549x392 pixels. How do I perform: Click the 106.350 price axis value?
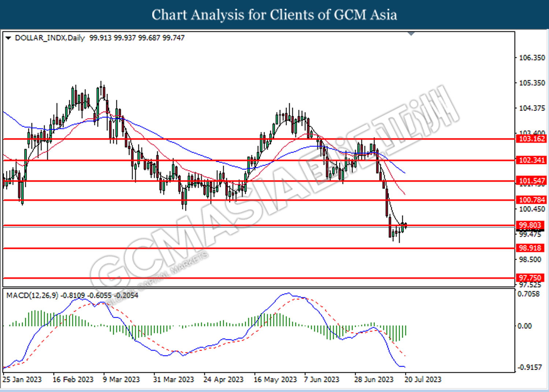coord(532,58)
